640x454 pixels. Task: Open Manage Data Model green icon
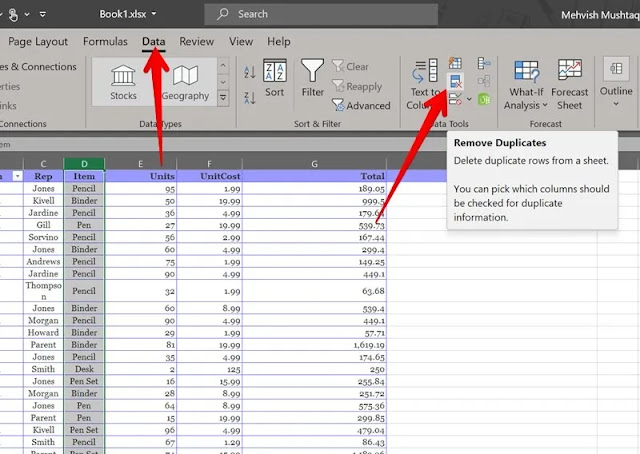click(x=484, y=99)
